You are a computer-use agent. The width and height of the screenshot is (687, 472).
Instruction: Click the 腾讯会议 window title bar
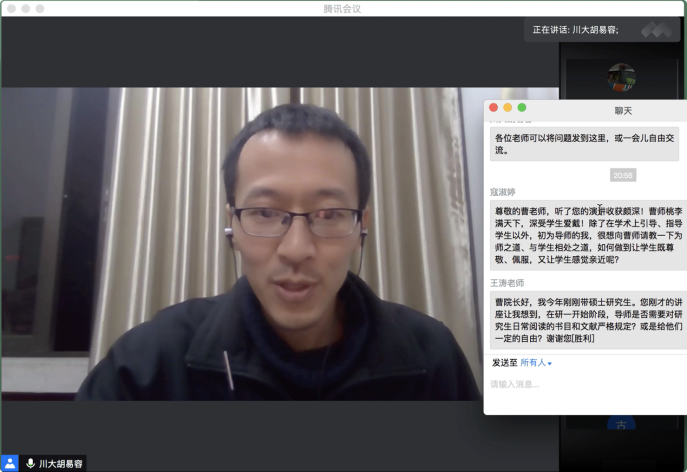point(343,8)
